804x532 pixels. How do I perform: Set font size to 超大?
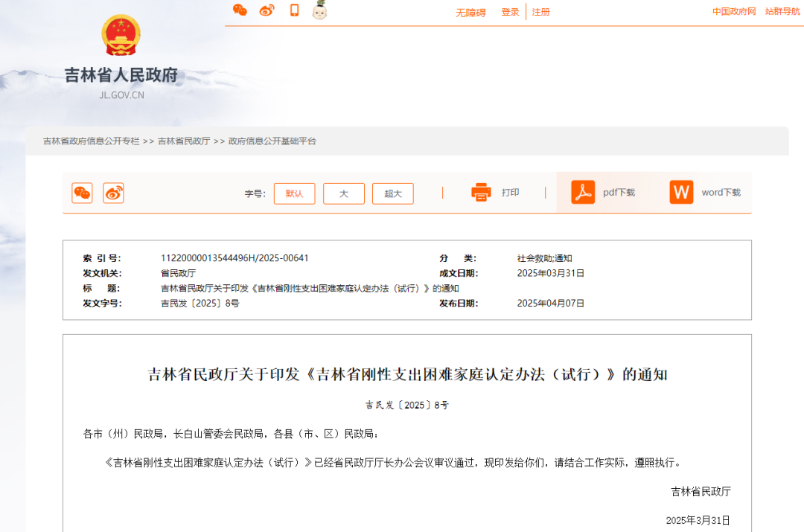[x=392, y=193]
